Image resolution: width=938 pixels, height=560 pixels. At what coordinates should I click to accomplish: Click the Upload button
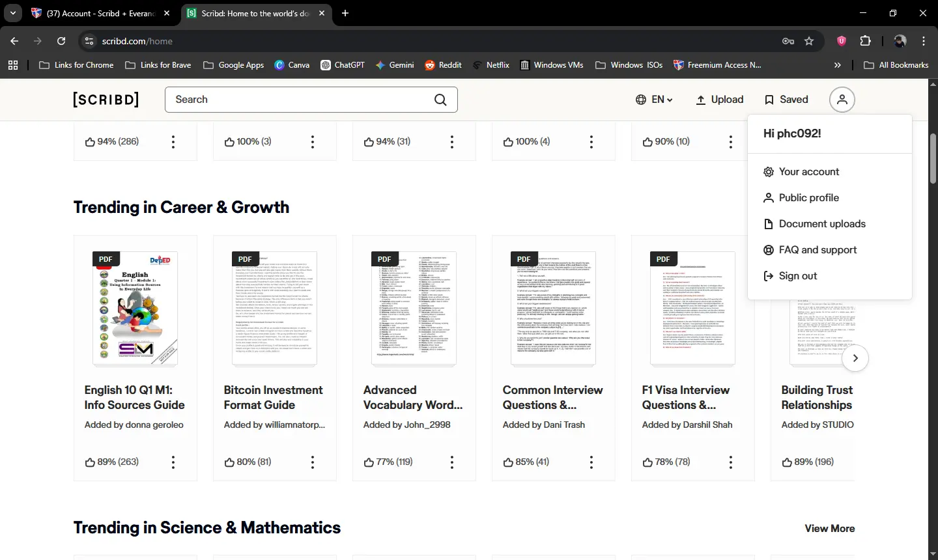point(720,100)
